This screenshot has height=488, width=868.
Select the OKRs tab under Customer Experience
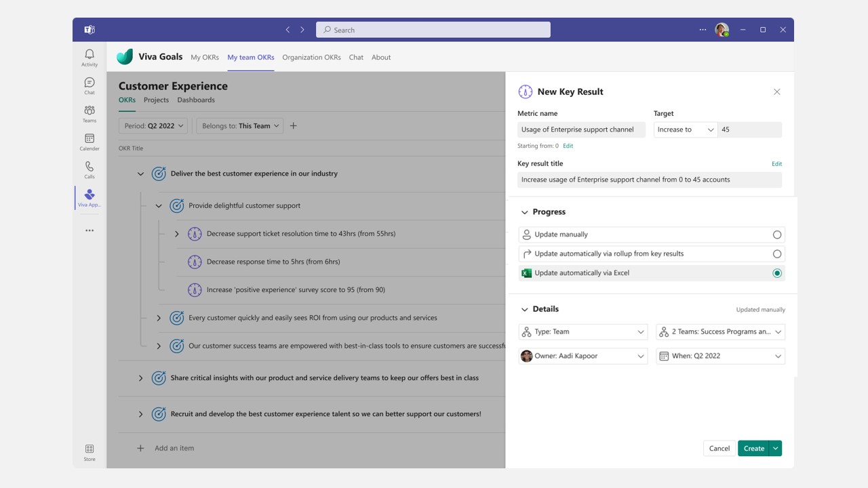pos(127,100)
